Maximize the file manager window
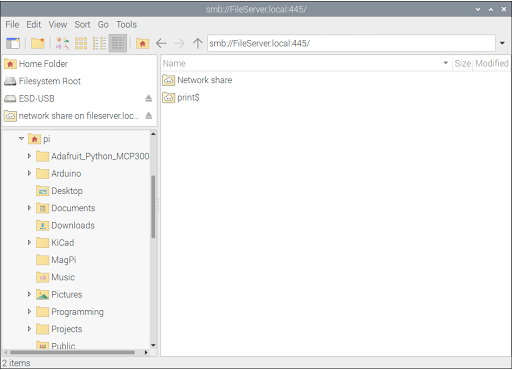512x370 pixels. (x=491, y=9)
